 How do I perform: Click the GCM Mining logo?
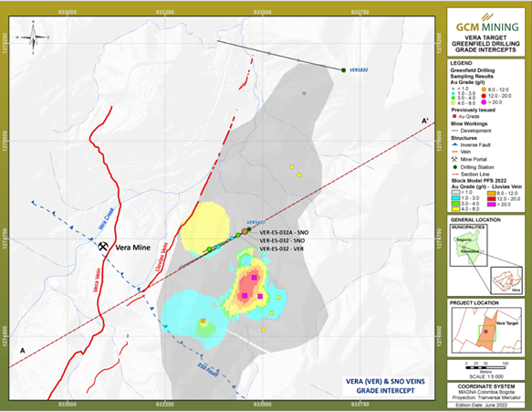[x=485, y=25]
